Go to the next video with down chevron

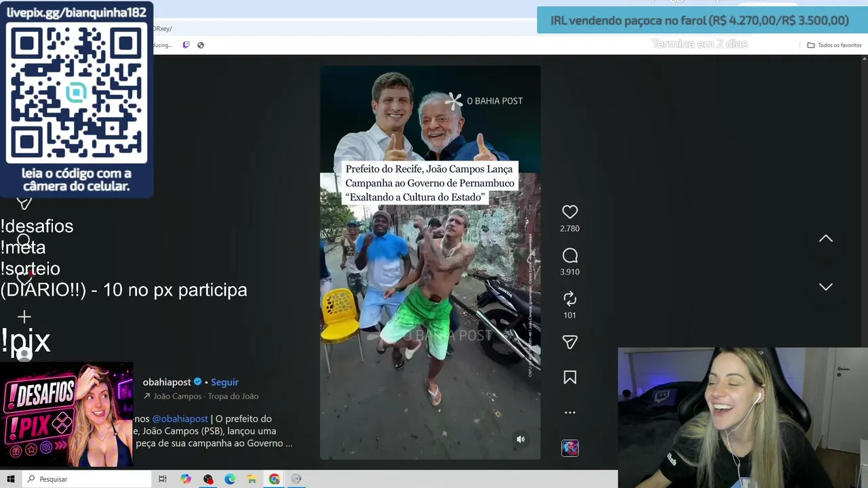825,287
